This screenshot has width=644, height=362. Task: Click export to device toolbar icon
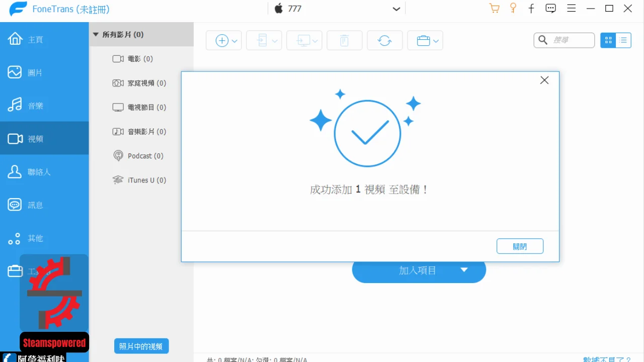click(x=262, y=41)
